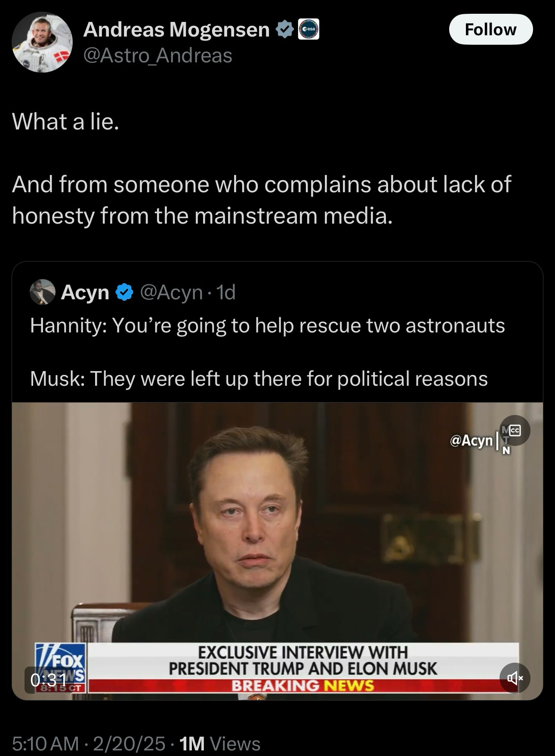Open Acyn's display name in the quote
Screen dimensions: 555x756
tap(85, 292)
